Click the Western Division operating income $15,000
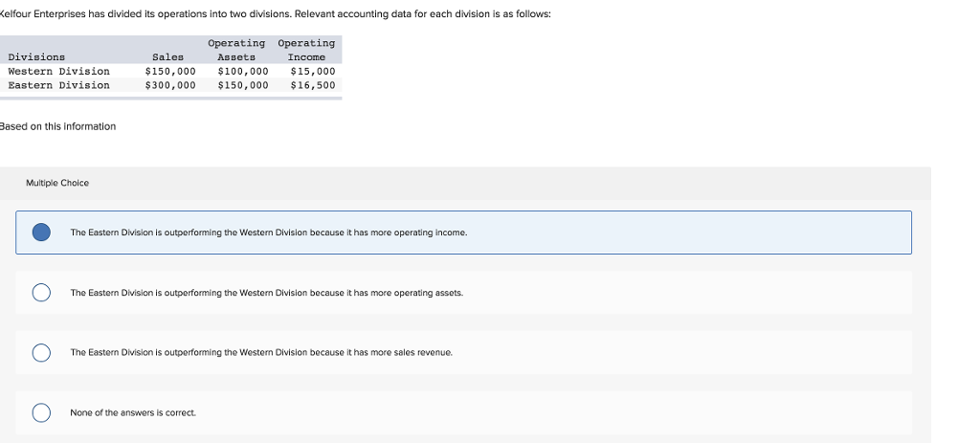Image resolution: width=980 pixels, height=443 pixels. pyautogui.click(x=313, y=71)
